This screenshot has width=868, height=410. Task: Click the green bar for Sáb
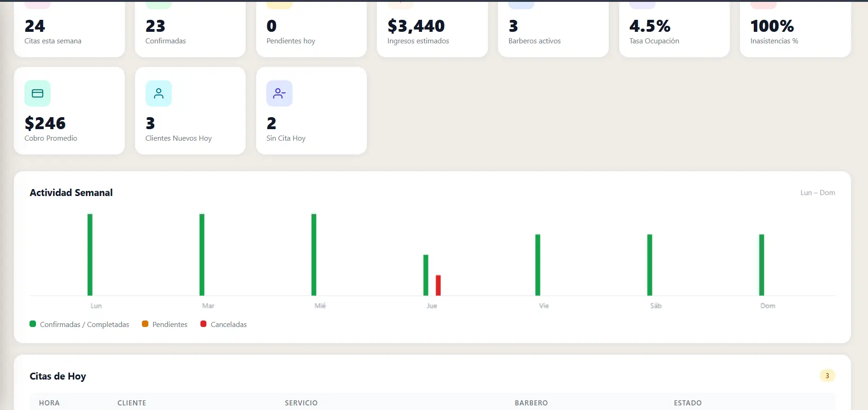pyautogui.click(x=650, y=265)
